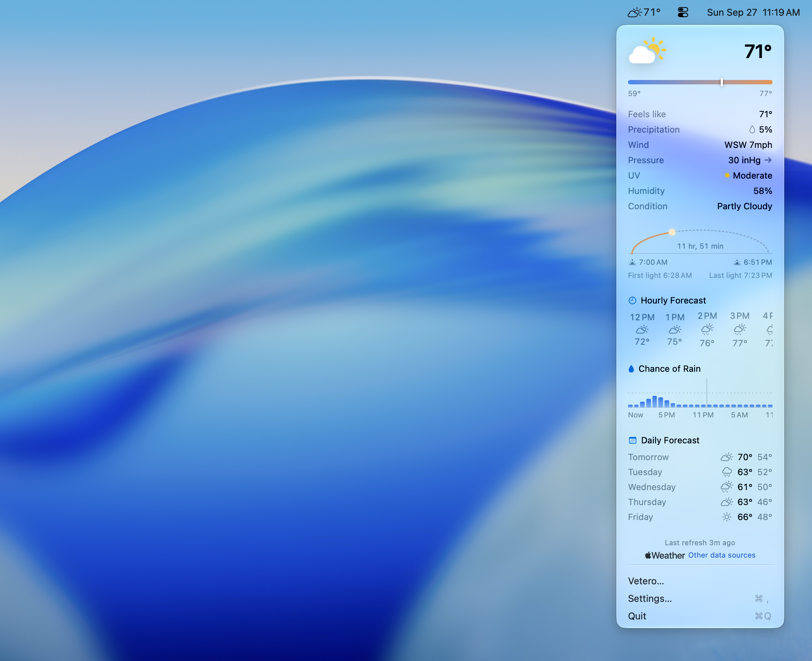Open Control Center from the menu bar
This screenshot has width=812, height=661.
point(683,12)
